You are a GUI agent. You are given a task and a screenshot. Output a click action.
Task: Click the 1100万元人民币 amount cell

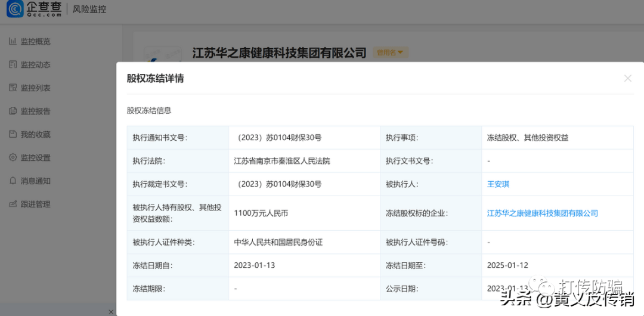261,213
